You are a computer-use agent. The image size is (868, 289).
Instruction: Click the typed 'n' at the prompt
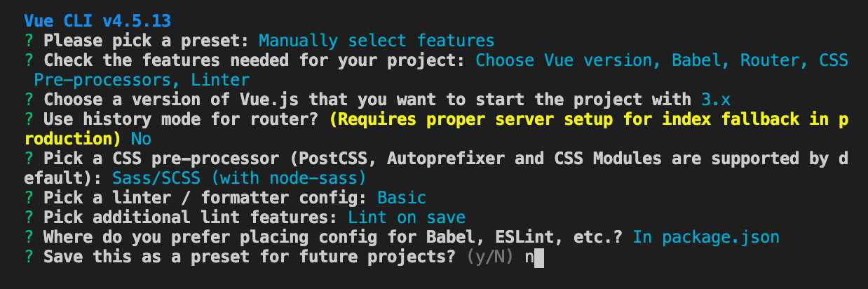coord(529,257)
